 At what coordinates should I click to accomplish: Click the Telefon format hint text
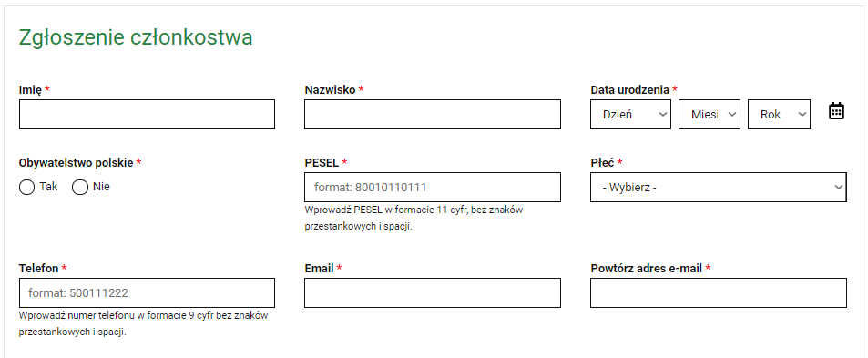pos(143,323)
